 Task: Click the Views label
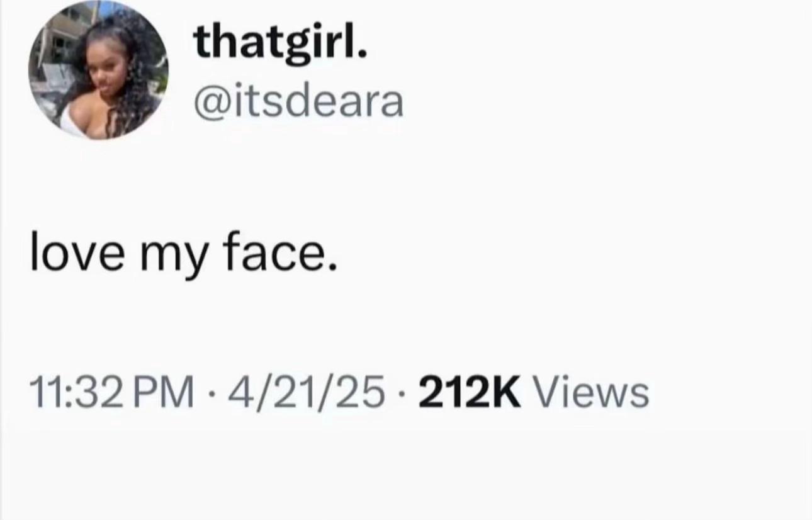tap(590, 392)
